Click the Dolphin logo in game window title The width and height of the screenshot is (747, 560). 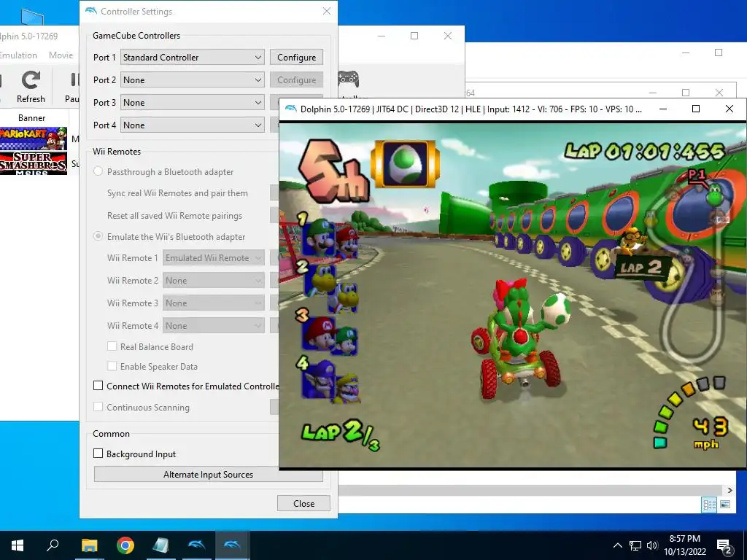point(290,109)
